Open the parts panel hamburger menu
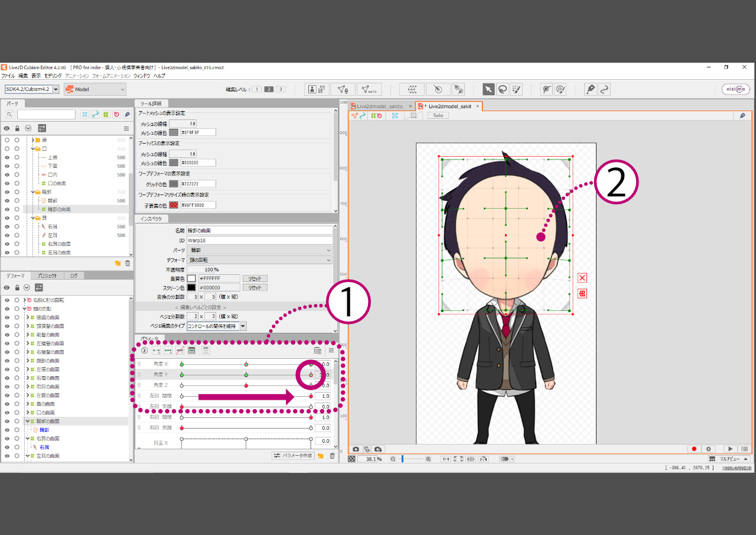 pyautogui.click(x=126, y=128)
